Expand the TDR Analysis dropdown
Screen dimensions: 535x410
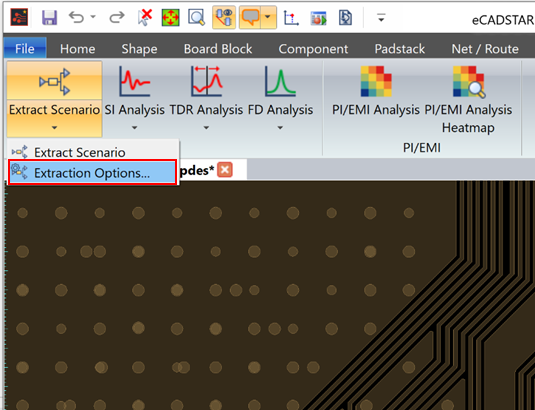206,128
